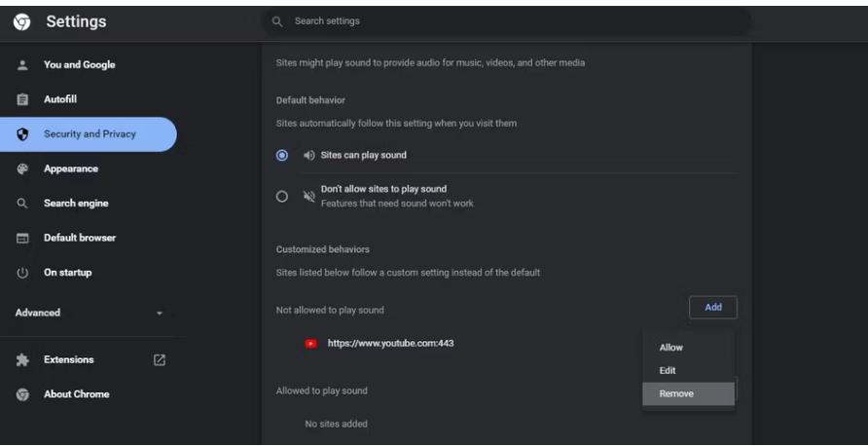Click the About Chrome logo icon
This screenshot has width=868, height=446.
click(x=22, y=394)
